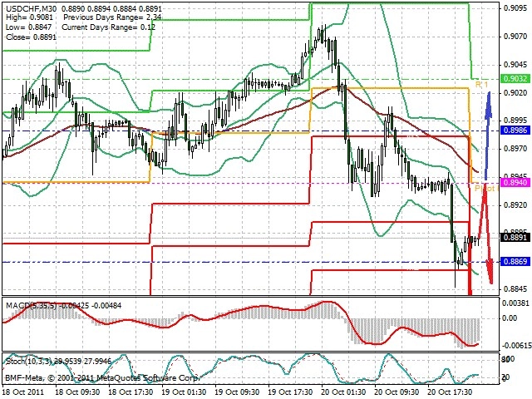
Task: Click the red downward forecast arrow head
Action: [x=490, y=272]
